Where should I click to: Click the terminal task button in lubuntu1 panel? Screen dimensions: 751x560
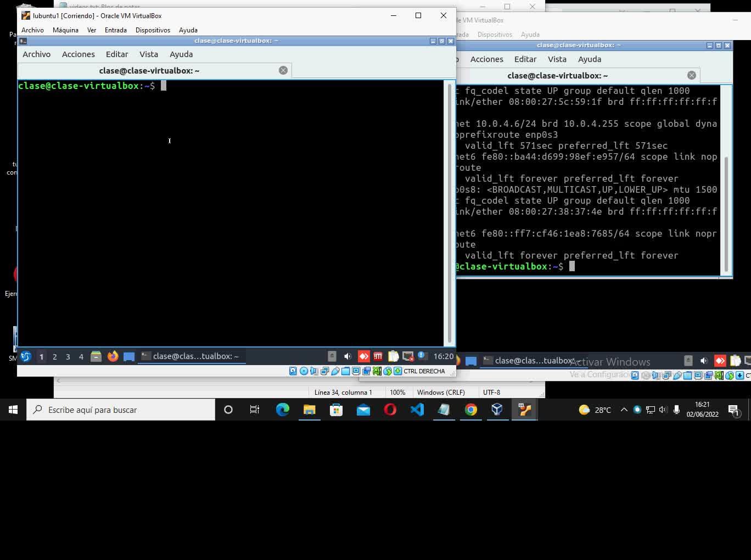tap(190, 356)
